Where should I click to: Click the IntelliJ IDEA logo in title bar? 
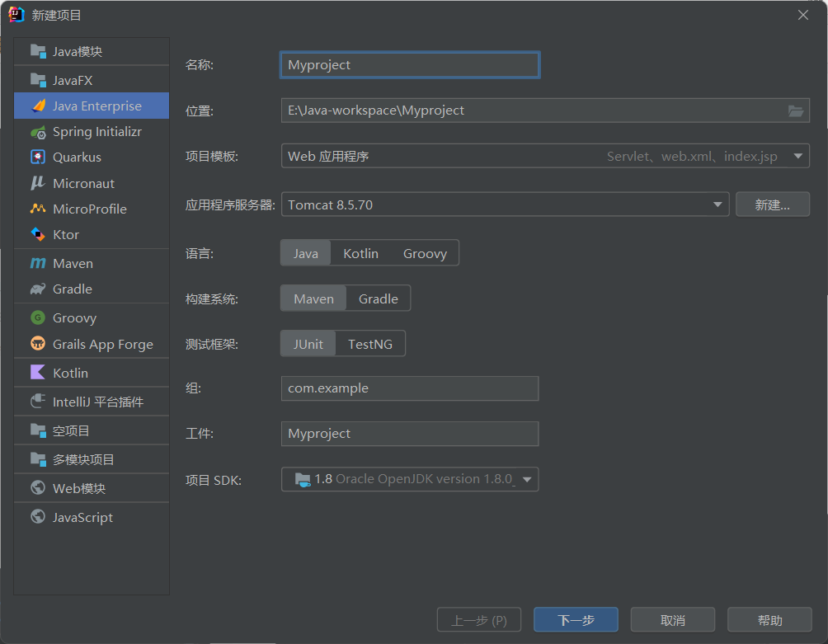[16, 14]
